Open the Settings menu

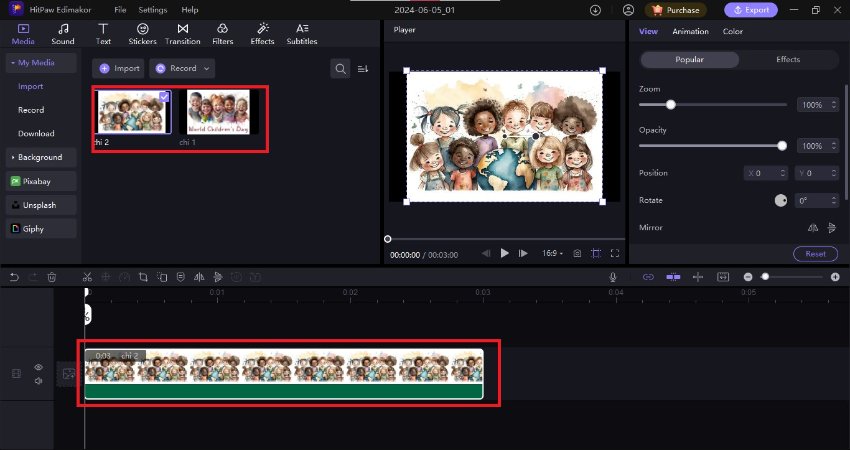(153, 10)
